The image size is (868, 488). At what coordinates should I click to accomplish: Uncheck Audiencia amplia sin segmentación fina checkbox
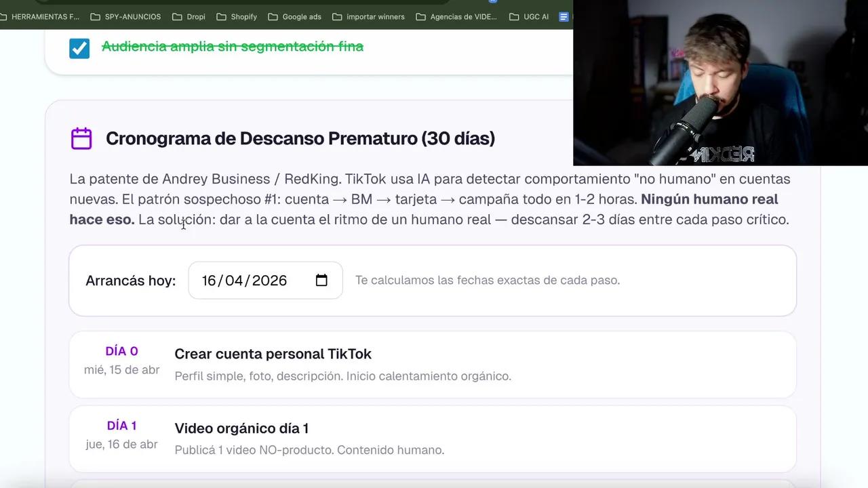[x=79, y=48]
